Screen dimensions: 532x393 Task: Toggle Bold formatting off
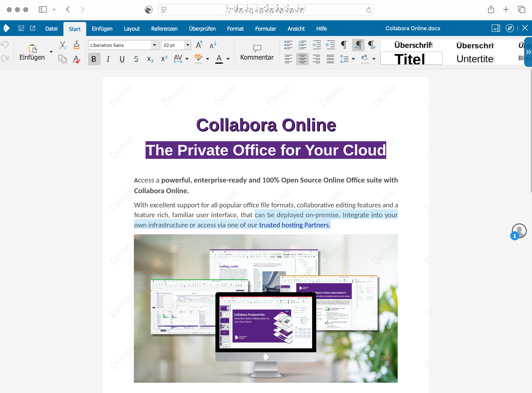[x=94, y=59]
